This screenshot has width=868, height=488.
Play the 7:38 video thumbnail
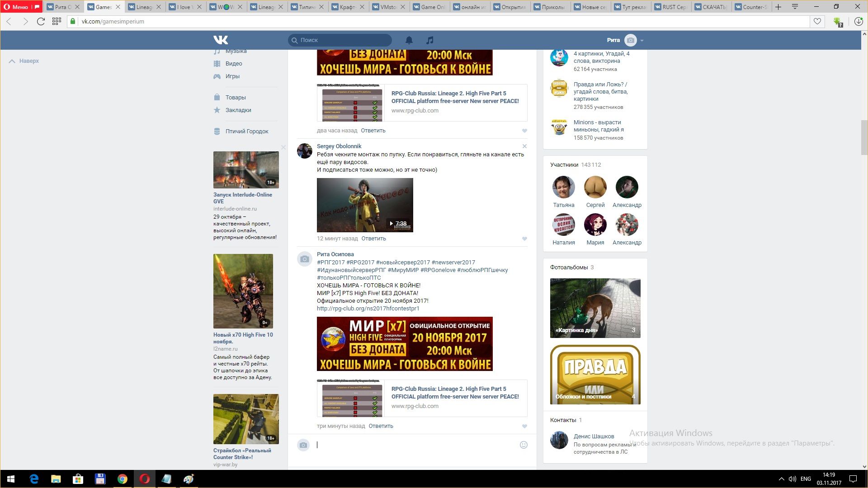365,205
